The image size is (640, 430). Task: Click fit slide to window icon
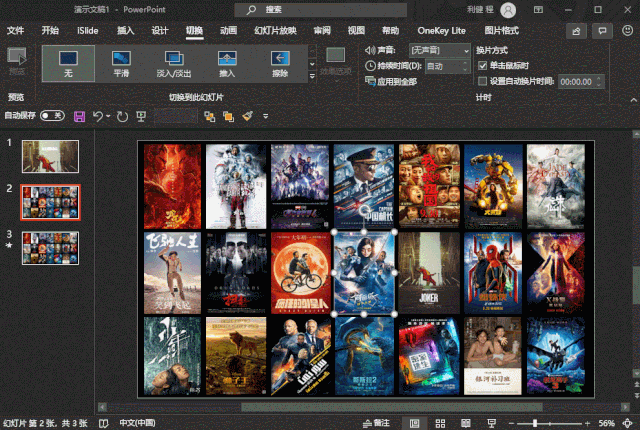[x=628, y=423]
